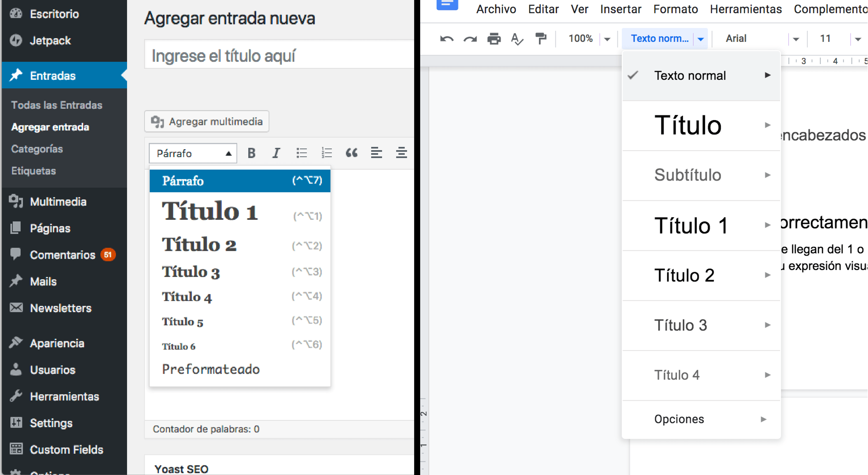Insert a numbered list
868x475 pixels.
click(327, 153)
